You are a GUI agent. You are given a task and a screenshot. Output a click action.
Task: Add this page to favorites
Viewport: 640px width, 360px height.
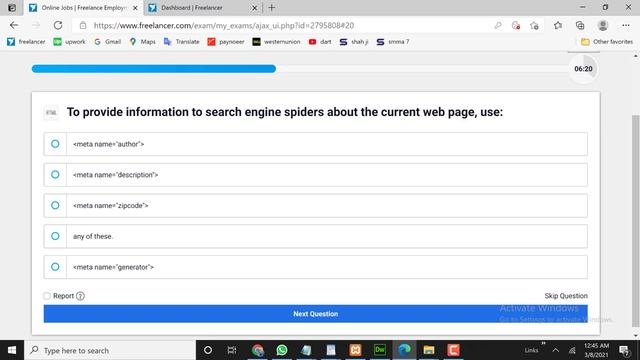click(x=534, y=25)
